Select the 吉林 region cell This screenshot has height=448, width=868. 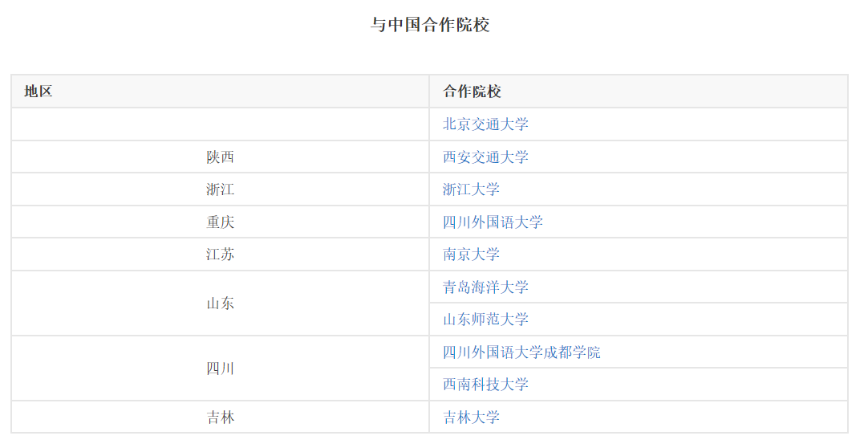221,417
